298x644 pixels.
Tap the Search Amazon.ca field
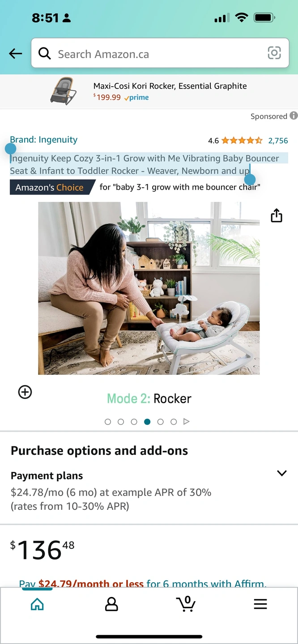pyautogui.click(x=160, y=53)
